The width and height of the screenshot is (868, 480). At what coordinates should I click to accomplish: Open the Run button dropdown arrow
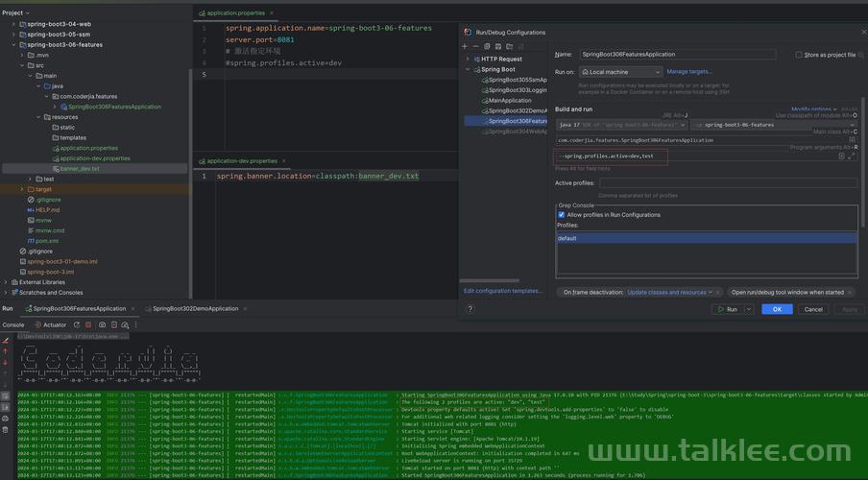click(749, 309)
